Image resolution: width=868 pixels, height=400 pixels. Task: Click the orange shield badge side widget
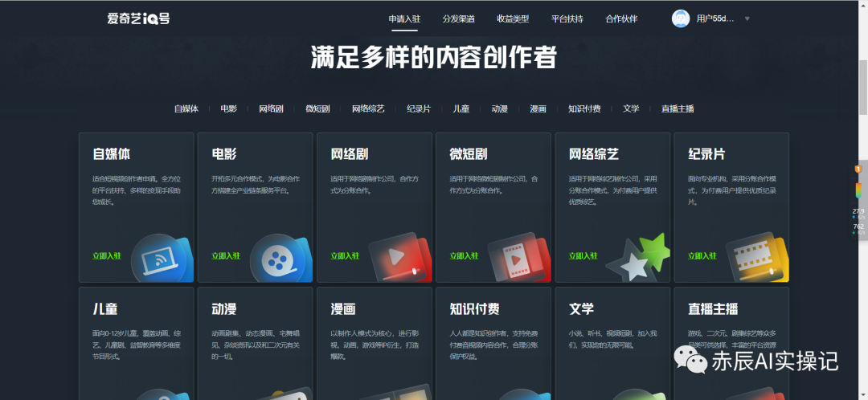coord(858,169)
